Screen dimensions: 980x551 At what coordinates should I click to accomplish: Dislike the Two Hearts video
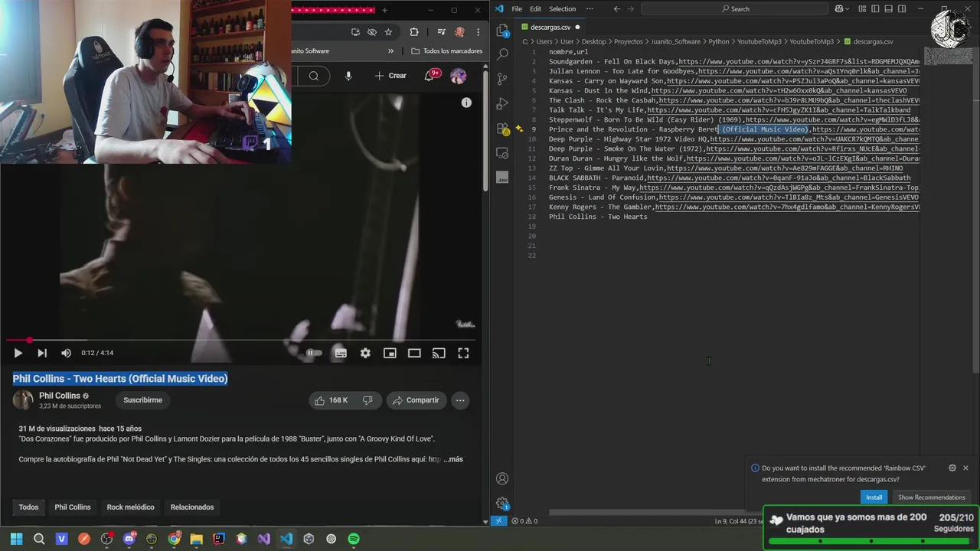tap(367, 400)
